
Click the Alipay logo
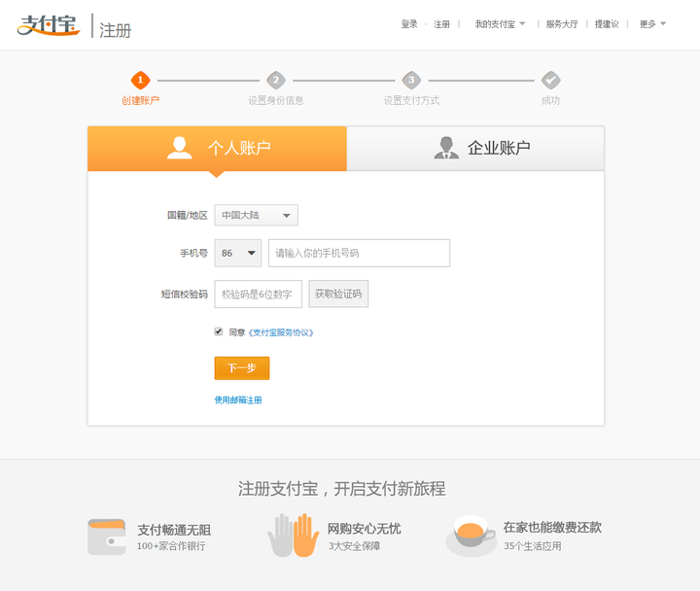pyautogui.click(x=49, y=25)
